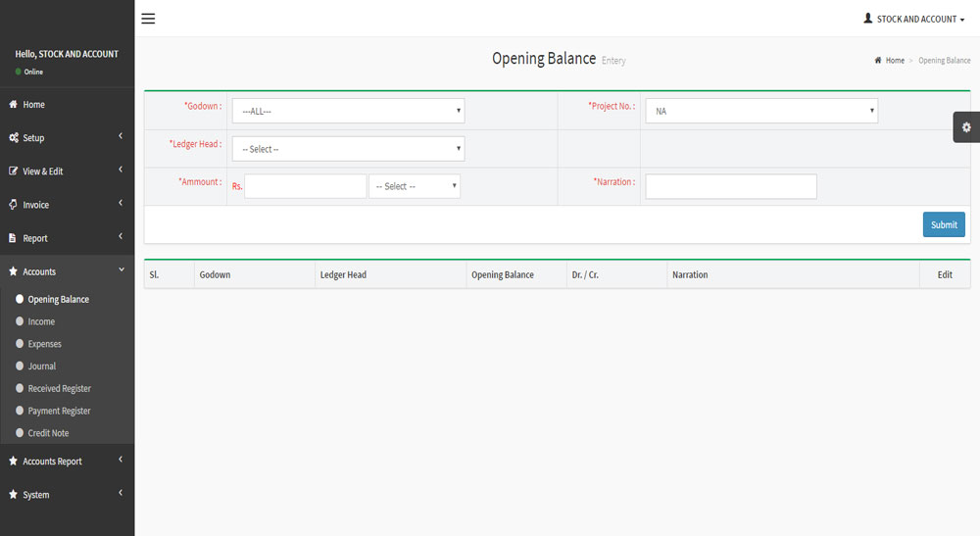The width and height of the screenshot is (980, 536).
Task: Select Credit Note under Accounts
Action: [x=48, y=433]
